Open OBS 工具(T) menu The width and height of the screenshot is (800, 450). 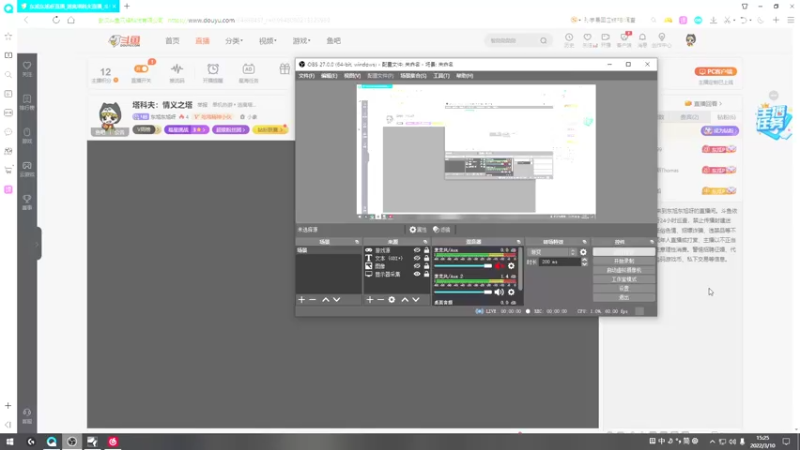[x=441, y=76]
